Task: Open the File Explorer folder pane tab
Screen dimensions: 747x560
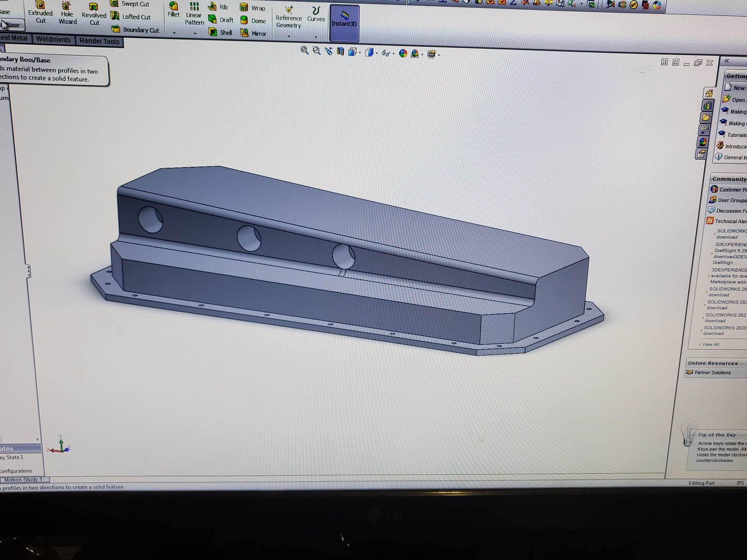Action: [706, 117]
